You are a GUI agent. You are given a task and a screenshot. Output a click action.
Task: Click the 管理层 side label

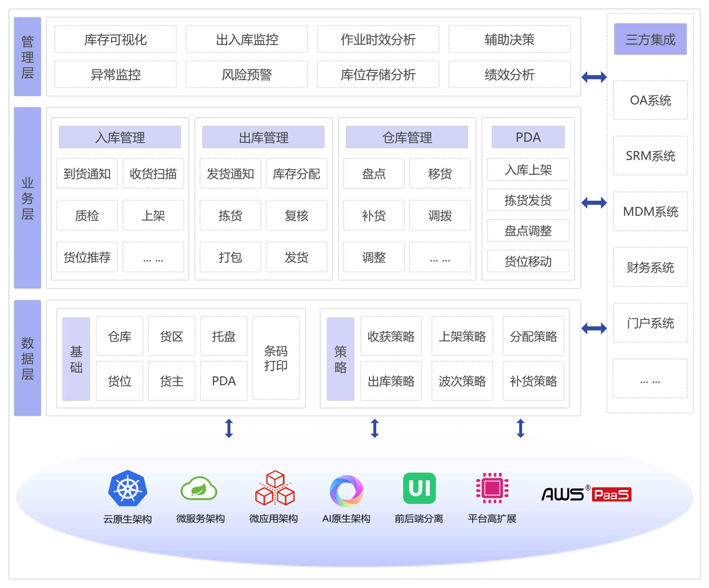point(27,57)
